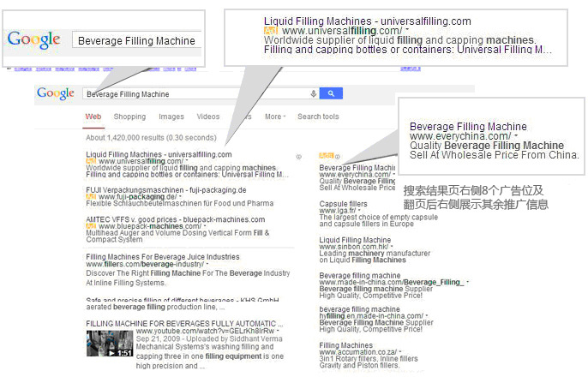Go to the Videos tab
Screen dimensions: 588x377
(x=208, y=117)
